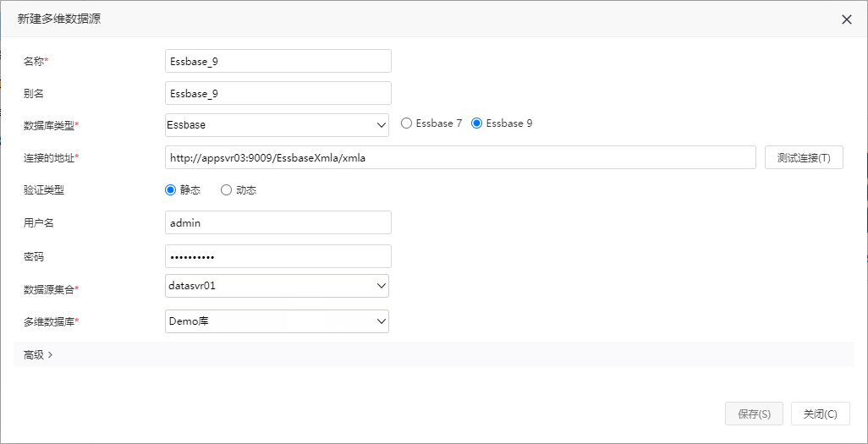Focus the 别名 alias input field
This screenshot has width=868, height=444.
[277, 93]
